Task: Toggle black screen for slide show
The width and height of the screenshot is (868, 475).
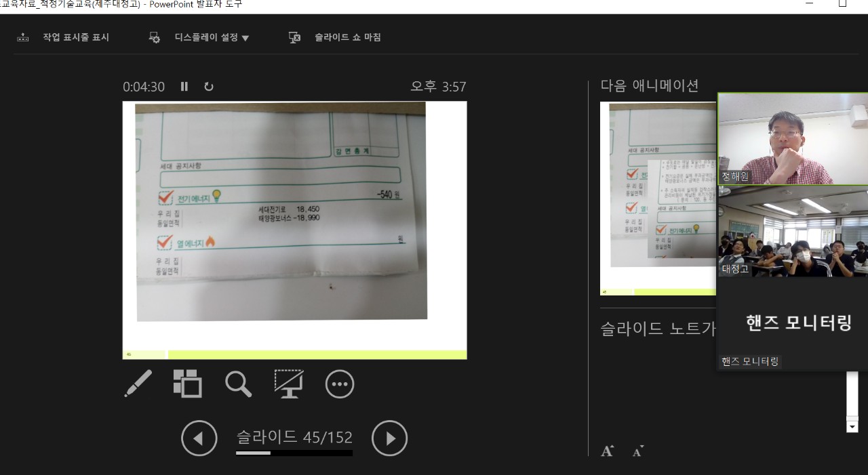Action: [x=289, y=384]
